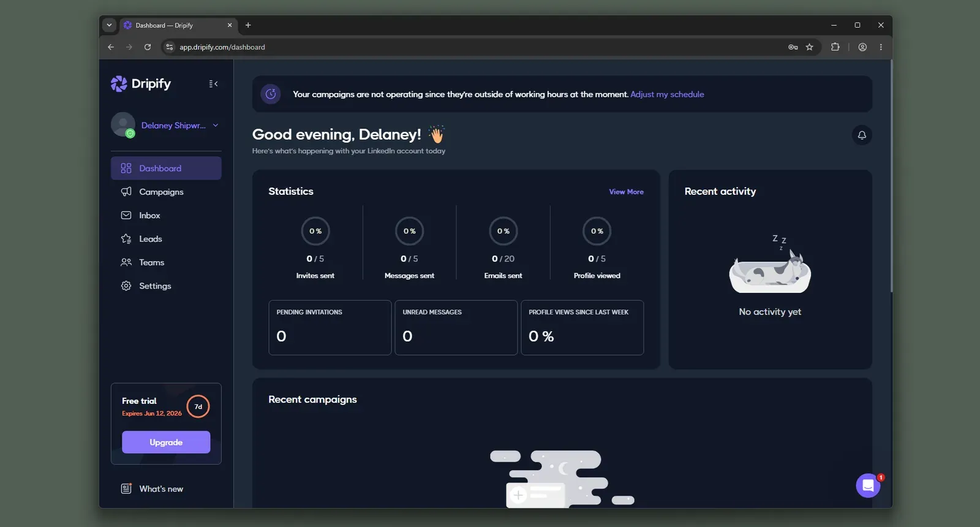Click the Profile viewed progress circle
Screen dimensions: 980x527
tap(597, 231)
